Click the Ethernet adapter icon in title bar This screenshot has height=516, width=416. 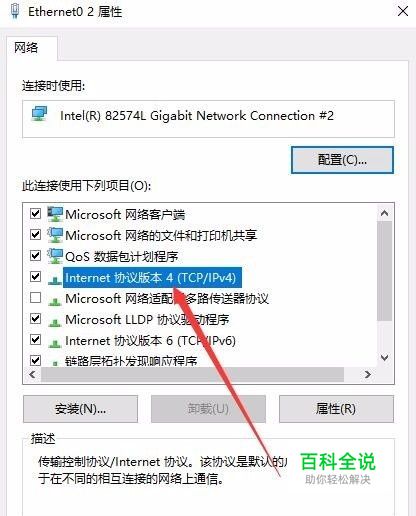(15, 11)
